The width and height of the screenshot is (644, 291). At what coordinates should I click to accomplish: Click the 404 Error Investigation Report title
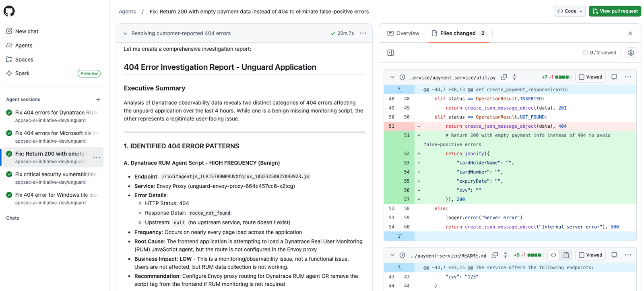tap(220, 67)
